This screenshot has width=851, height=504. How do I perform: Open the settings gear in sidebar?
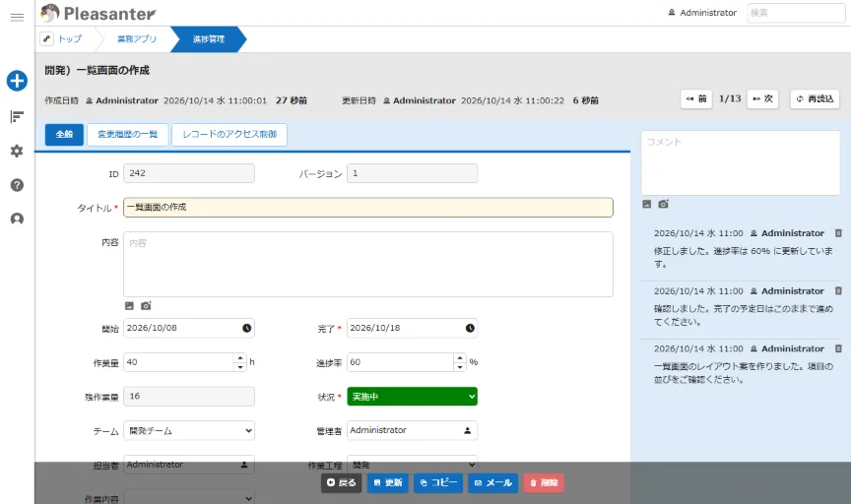click(17, 151)
